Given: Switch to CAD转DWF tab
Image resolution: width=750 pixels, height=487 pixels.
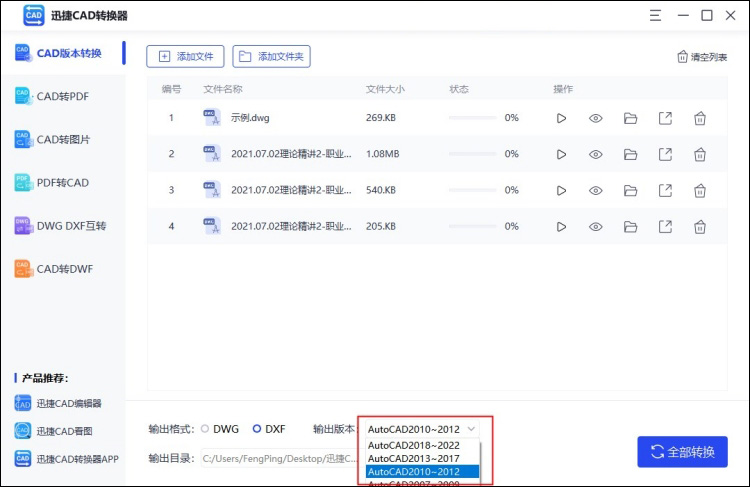Looking at the screenshot, I should coord(63,269).
